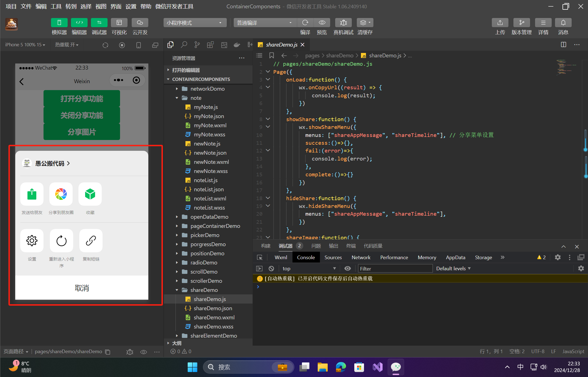This screenshot has height=377, width=588.
Task: Toggle the 调试器 panel button
Action: tap(99, 23)
